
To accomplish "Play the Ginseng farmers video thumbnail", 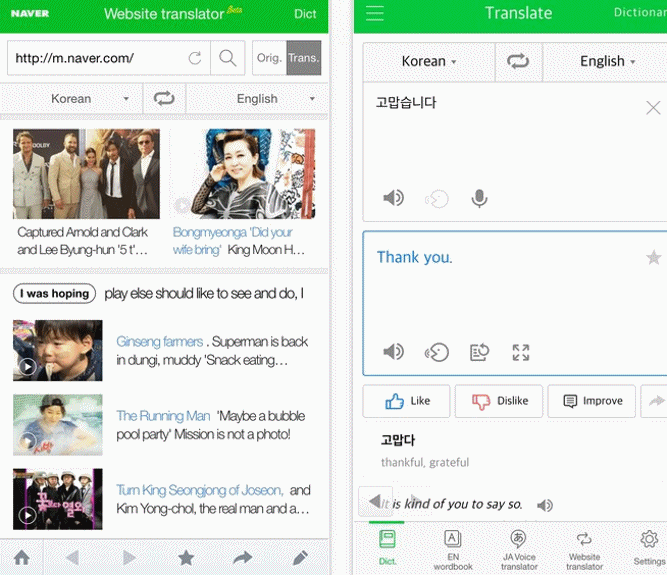I will (57, 350).
